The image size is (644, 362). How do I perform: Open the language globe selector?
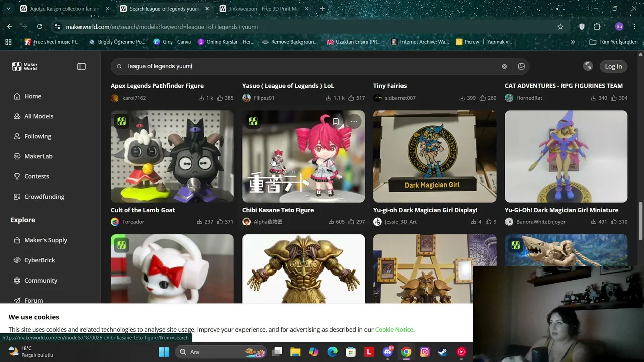588,66
